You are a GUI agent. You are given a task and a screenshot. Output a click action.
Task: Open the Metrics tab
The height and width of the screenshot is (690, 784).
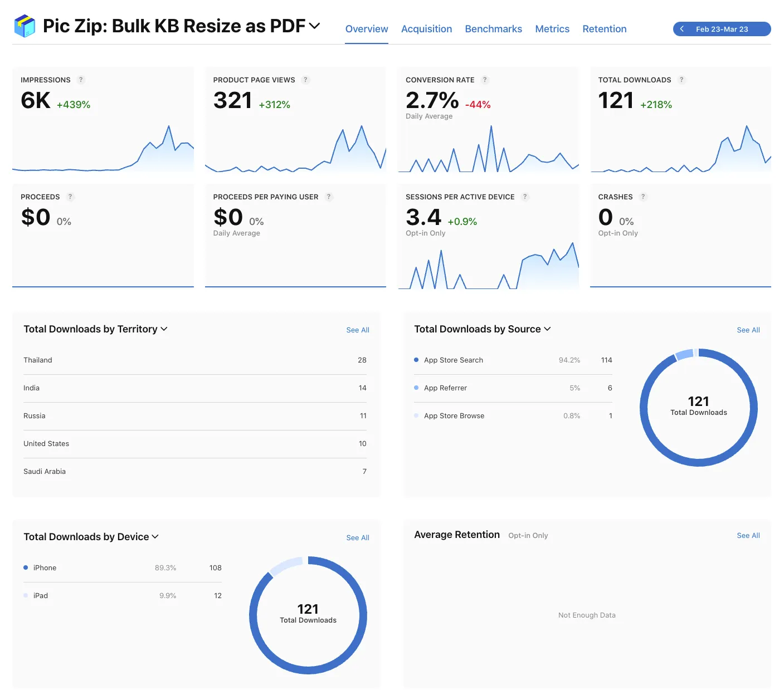tap(552, 28)
